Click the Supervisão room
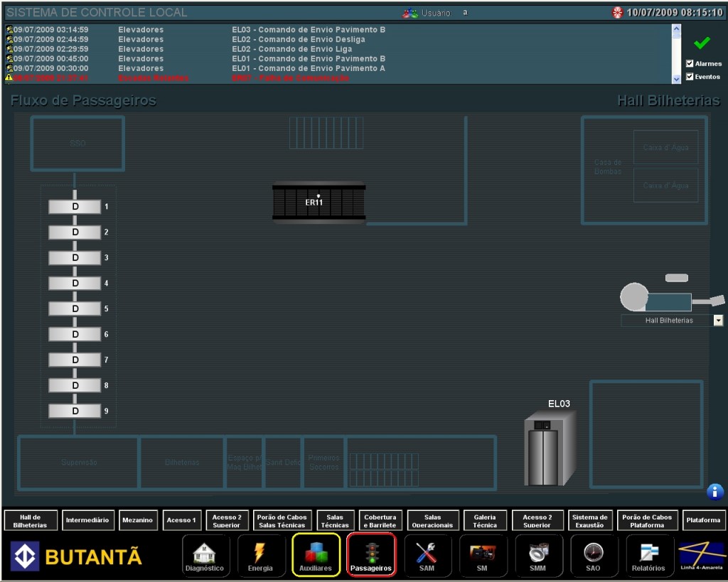The width and height of the screenshot is (728, 582). coord(79,463)
